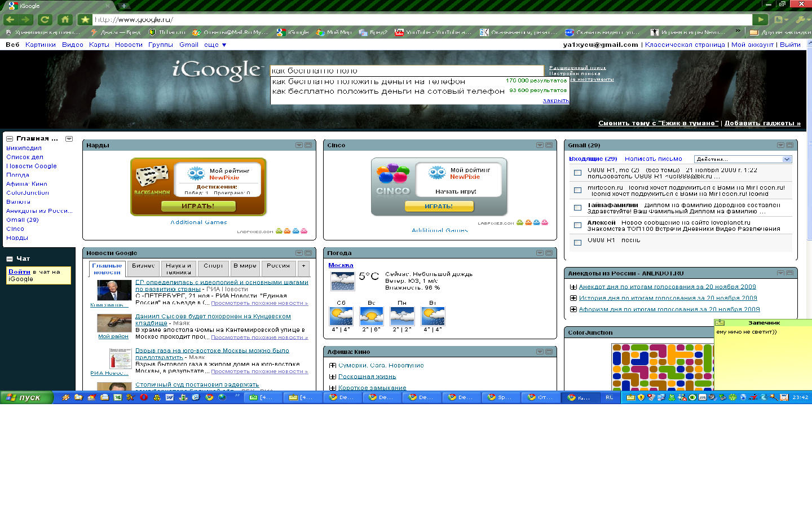Check the '0808 R1, me (2)' email checkbox
The image size is (812, 508).
(x=577, y=173)
